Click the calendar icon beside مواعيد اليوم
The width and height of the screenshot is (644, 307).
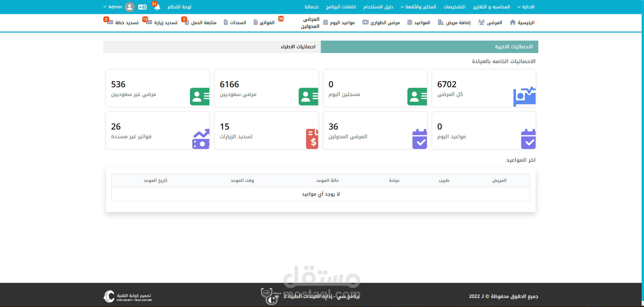point(326,22)
